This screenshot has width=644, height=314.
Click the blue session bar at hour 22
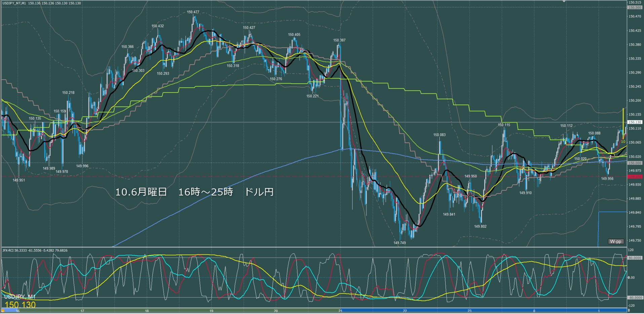[405, 311]
